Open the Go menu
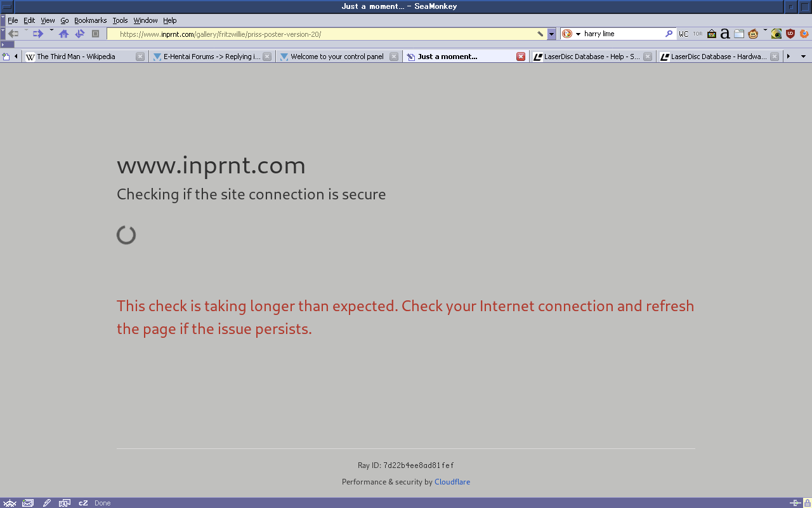The image size is (812, 508). [x=65, y=20]
